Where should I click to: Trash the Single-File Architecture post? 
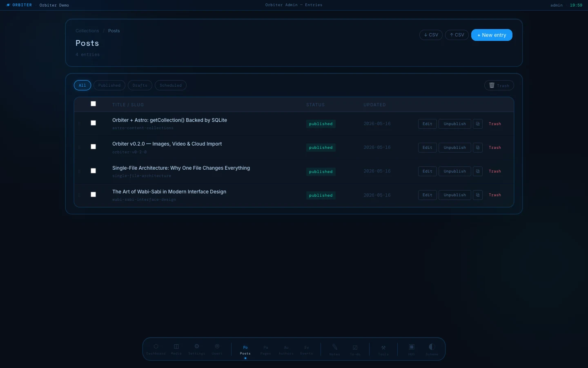tap(495, 171)
